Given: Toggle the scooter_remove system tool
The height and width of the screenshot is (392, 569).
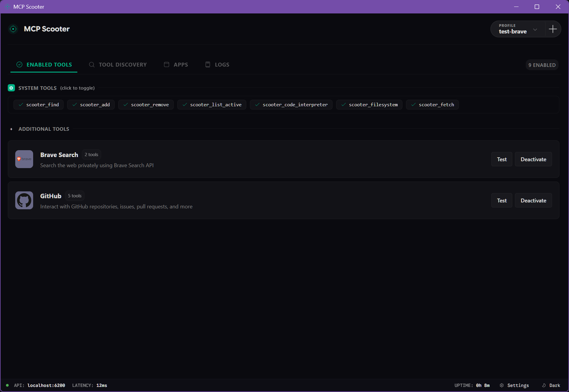Looking at the screenshot, I should pyautogui.click(x=146, y=104).
